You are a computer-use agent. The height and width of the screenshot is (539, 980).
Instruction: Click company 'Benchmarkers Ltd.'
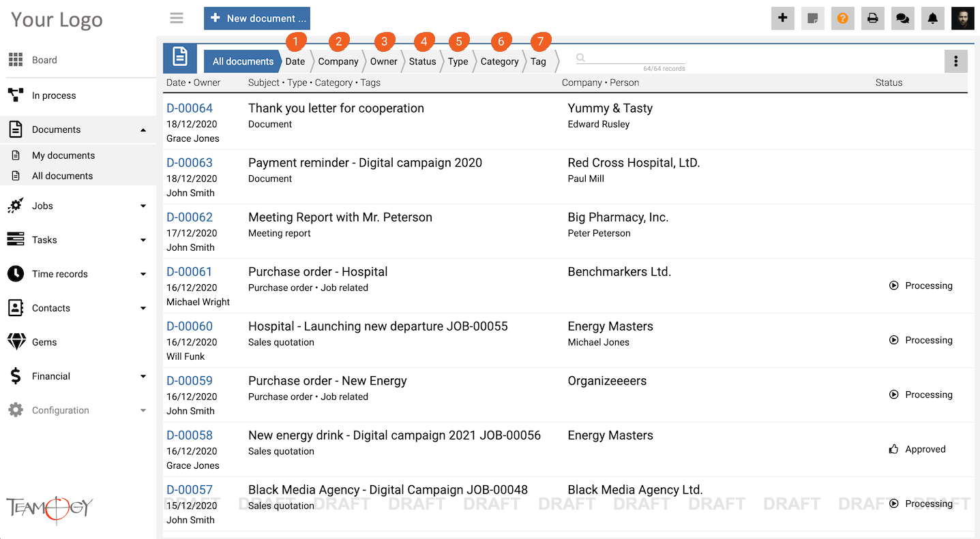point(619,272)
